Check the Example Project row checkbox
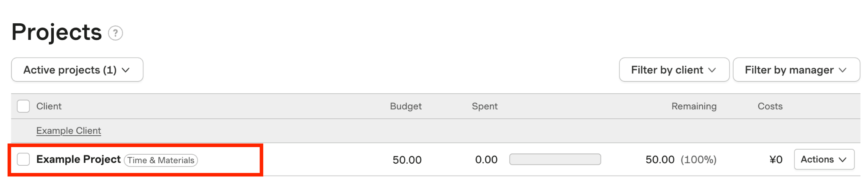Viewport: 868px width, 195px height. (x=23, y=159)
